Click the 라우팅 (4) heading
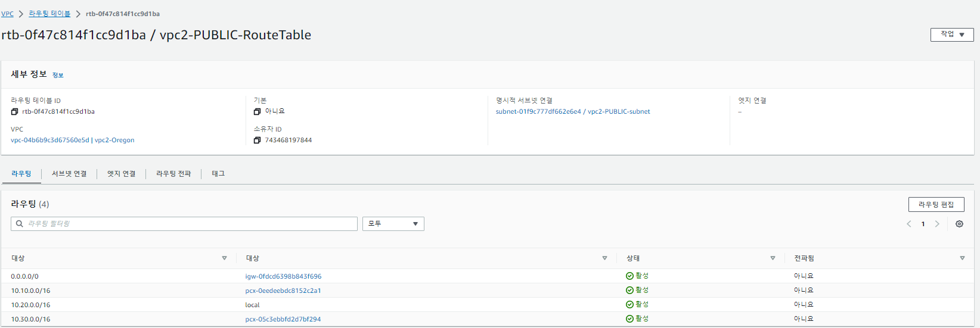Image resolution: width=980 pixels, height=328 pixels. [x=30, y=204]
